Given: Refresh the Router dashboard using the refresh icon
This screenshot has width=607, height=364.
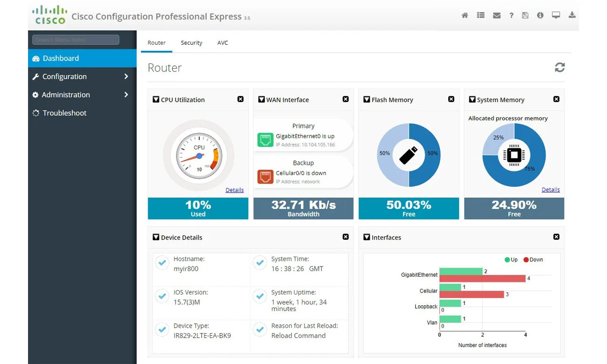Looking at the screenshot, I should (560, 67).
